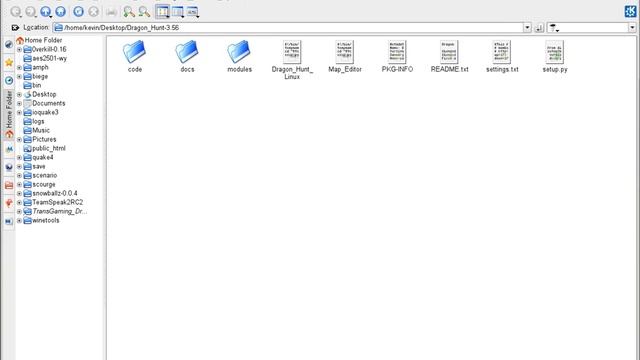Open the Network sidebar tab below Home Folder
The height and width of the screenshot is (360, 640).
(9, 149)
